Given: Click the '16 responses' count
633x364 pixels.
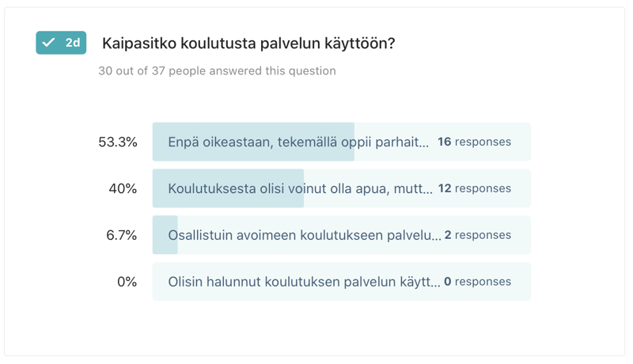Looking at the screenshot, I should 474,142.
